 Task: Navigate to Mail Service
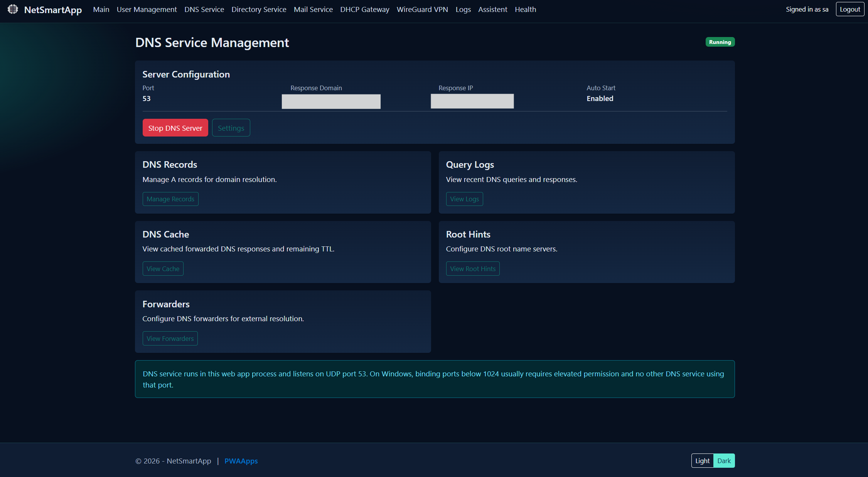coord(313,9)
